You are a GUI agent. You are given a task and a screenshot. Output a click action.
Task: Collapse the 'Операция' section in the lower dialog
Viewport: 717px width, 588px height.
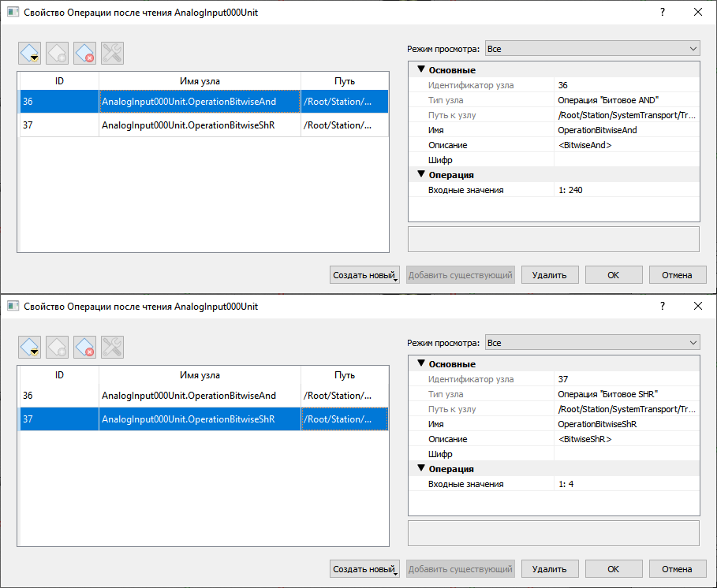[421, 469]
